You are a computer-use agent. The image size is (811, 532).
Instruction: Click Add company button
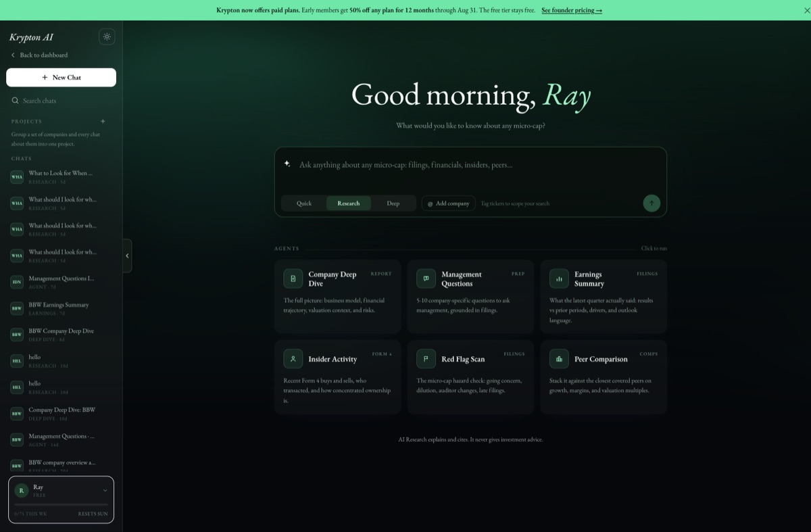pyautogui.click(x=448, y=203)
